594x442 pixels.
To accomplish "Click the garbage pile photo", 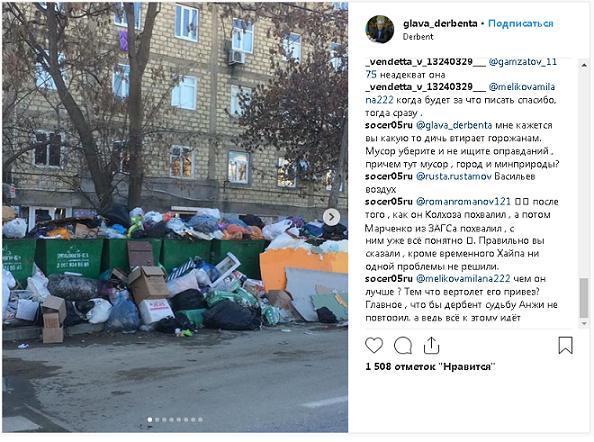I will coord(175,217).
